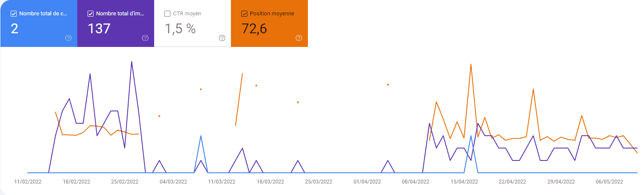Screen dimensions: 644x195
Task: Click the 18/03/2022 axis date
Action: coord(270,181)
